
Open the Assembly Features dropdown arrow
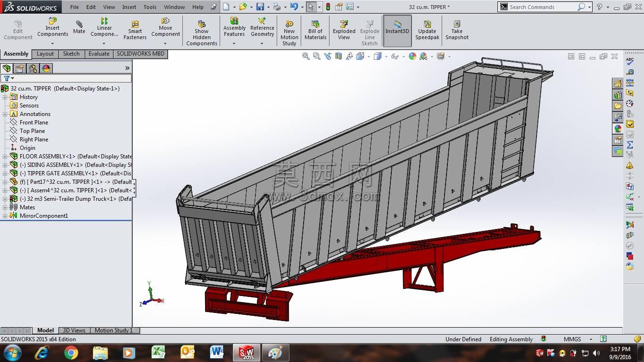[x=234, y=44]
